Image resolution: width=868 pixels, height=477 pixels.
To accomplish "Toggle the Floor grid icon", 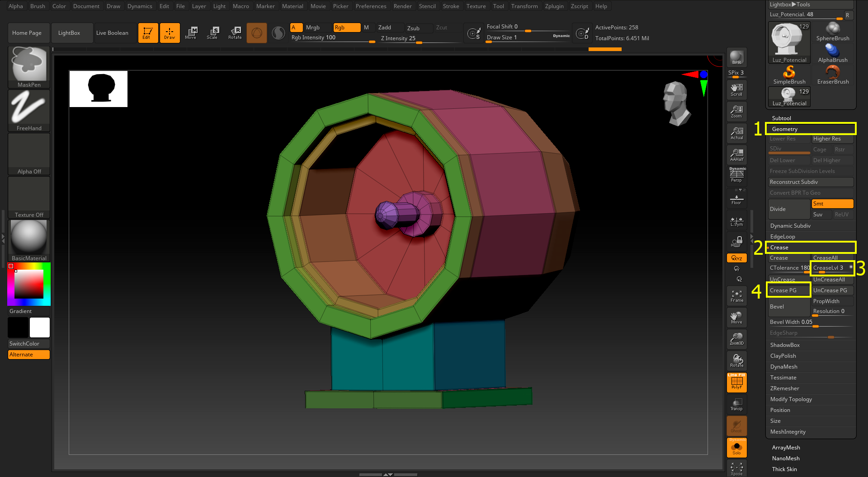I will pos(736,199).
